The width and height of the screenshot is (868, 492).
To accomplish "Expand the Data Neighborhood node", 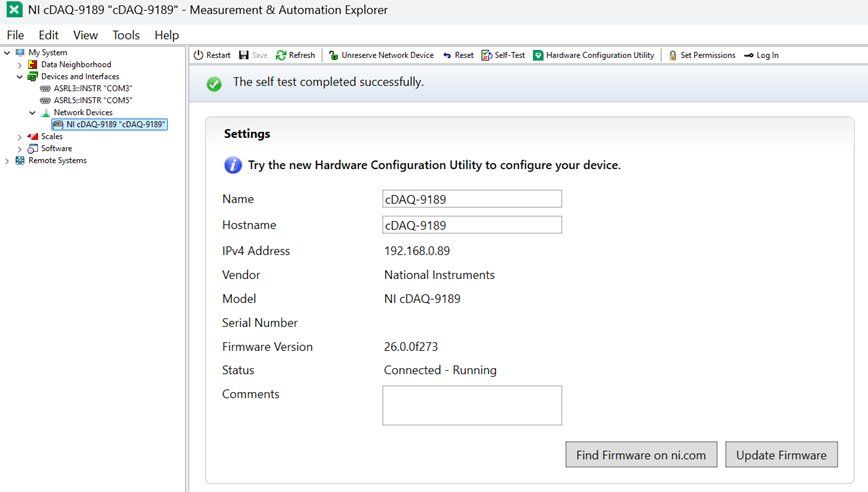I will (x=20, y=65).
